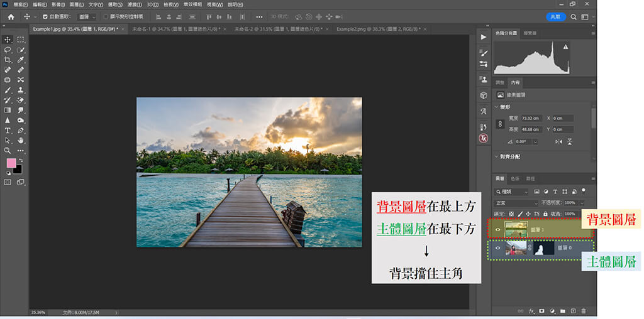Screen dimensions: 644x319
Task: Click the pink foreground color swatch
Action: pos(11,163)
